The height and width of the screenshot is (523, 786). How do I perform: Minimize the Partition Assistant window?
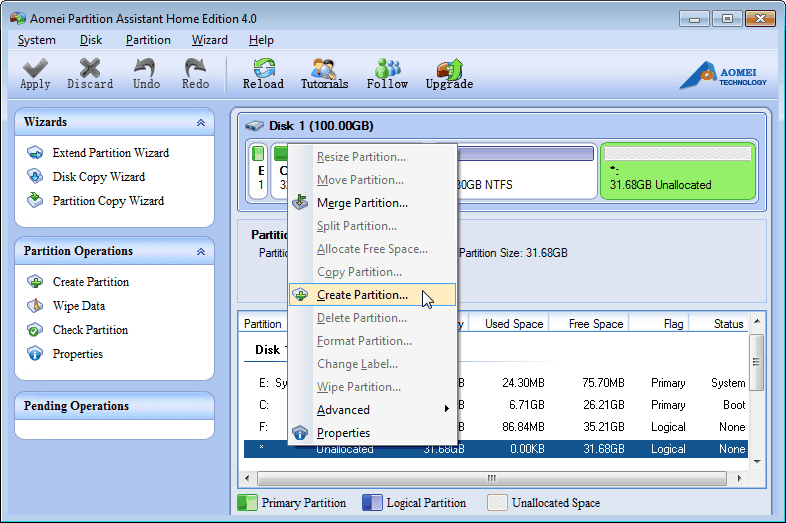tap(694, 19)
